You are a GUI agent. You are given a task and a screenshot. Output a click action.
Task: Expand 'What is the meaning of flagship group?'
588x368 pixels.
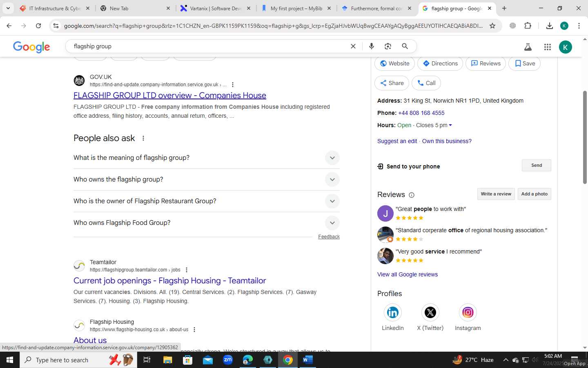point(207,158)
